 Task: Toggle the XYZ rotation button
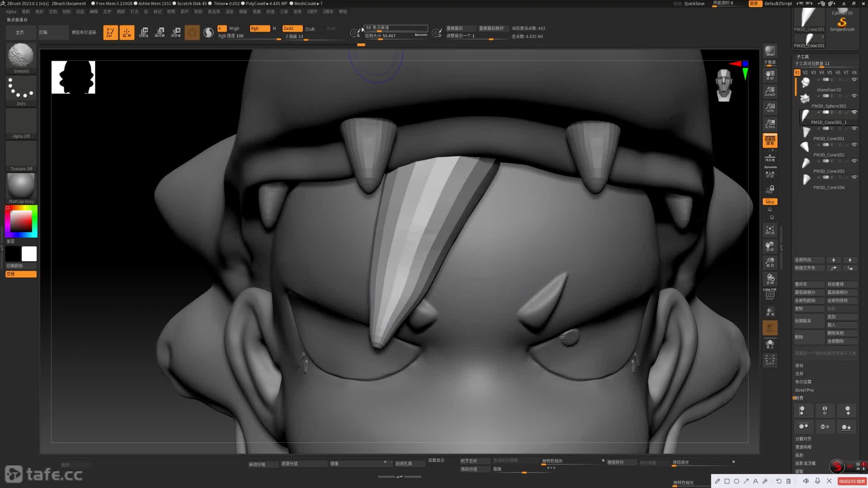(770, 202)
